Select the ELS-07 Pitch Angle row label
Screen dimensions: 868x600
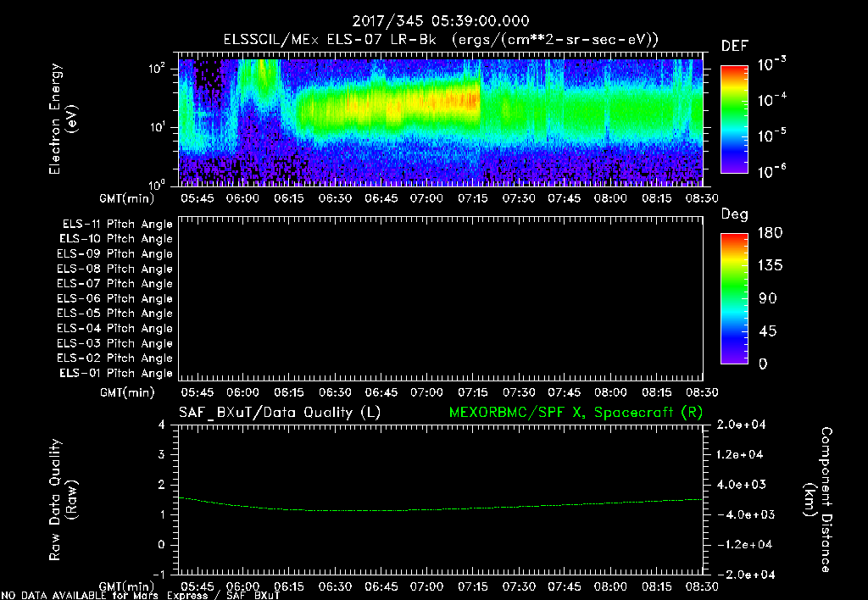click(114, 283)
